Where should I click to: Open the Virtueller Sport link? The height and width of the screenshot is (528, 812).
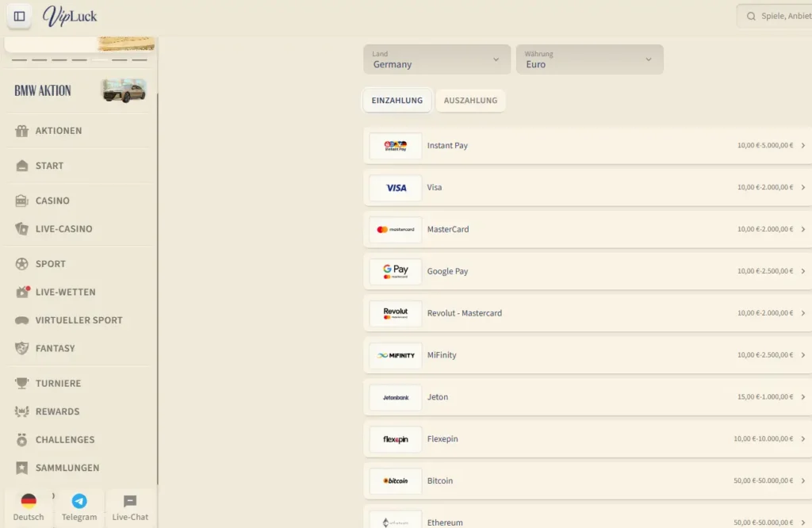[x=79, y=320]
